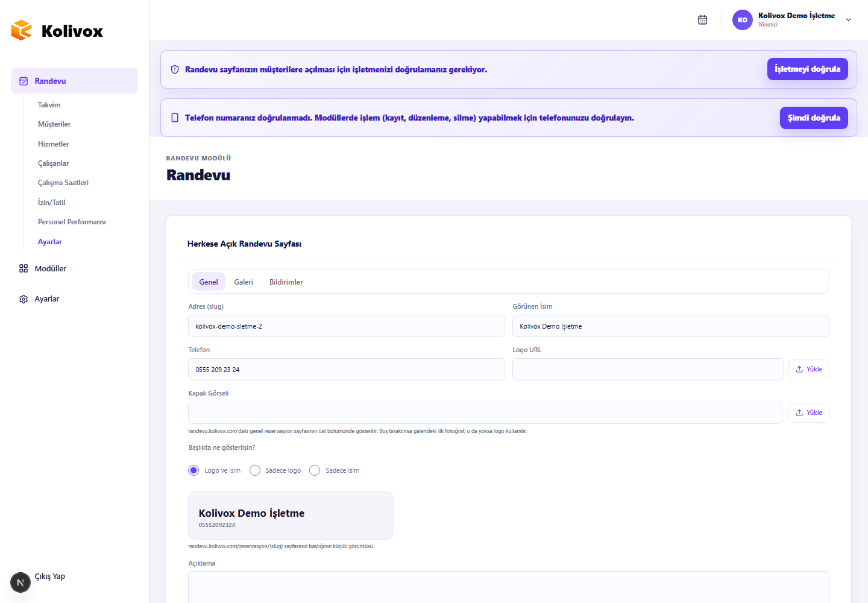Click the 'Şimdi doğrula' button
The width and height of the screenshot is (868, 603).
coord(814,118)
